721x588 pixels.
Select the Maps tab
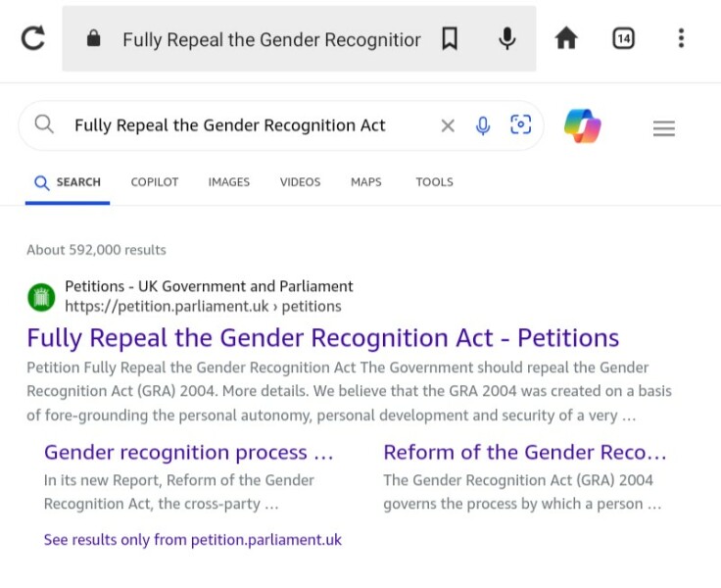(x=366, y=182)
